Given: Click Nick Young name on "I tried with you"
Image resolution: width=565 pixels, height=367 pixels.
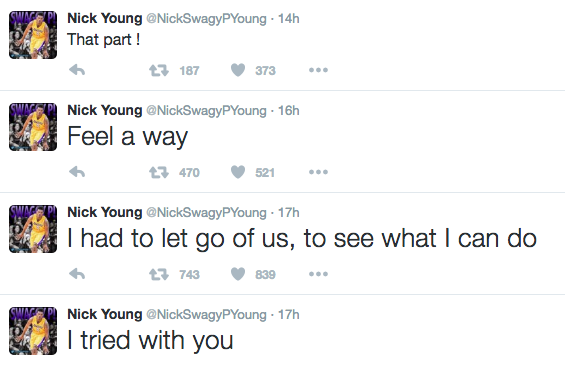Looking at the screenshot, I should (104, 314).
